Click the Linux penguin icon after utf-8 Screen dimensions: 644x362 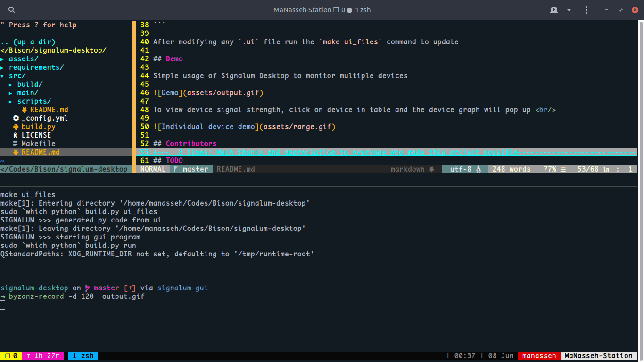[x=479, y=169]
